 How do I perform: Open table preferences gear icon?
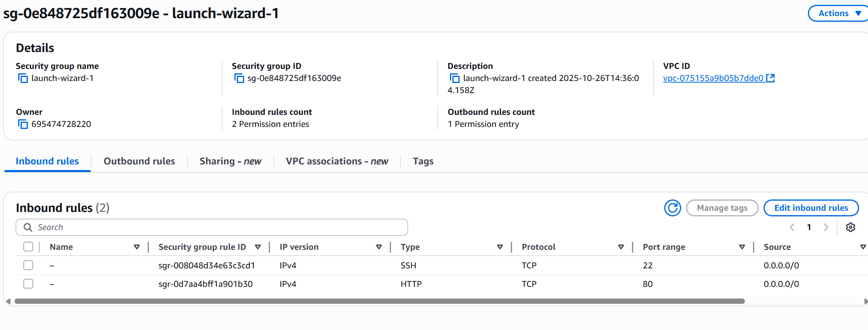[850, 227]
